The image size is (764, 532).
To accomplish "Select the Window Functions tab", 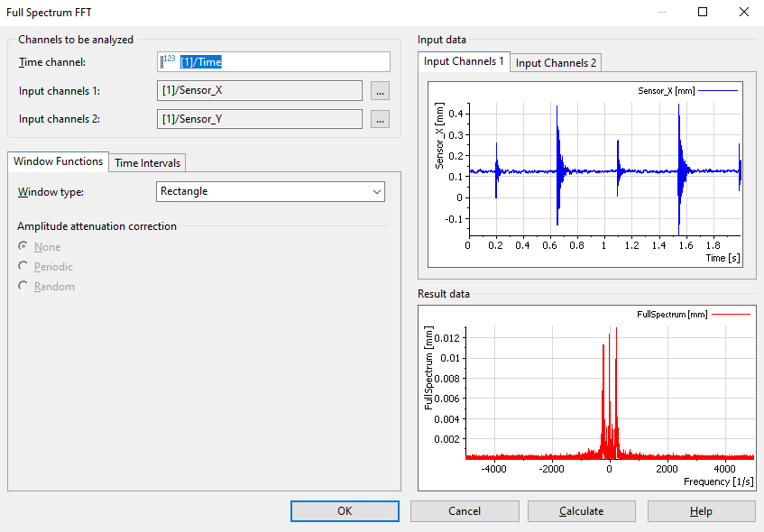I will click(58, 161).
